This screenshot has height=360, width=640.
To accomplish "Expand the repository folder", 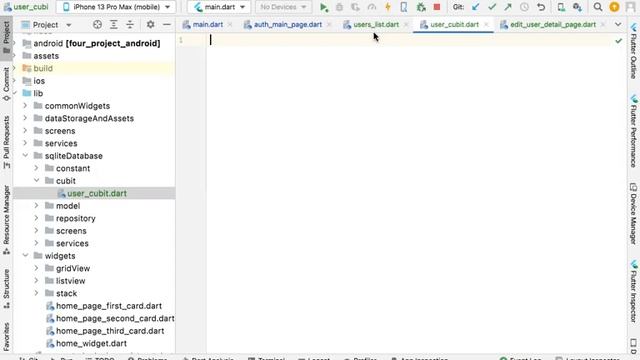I will pos(37,218).
